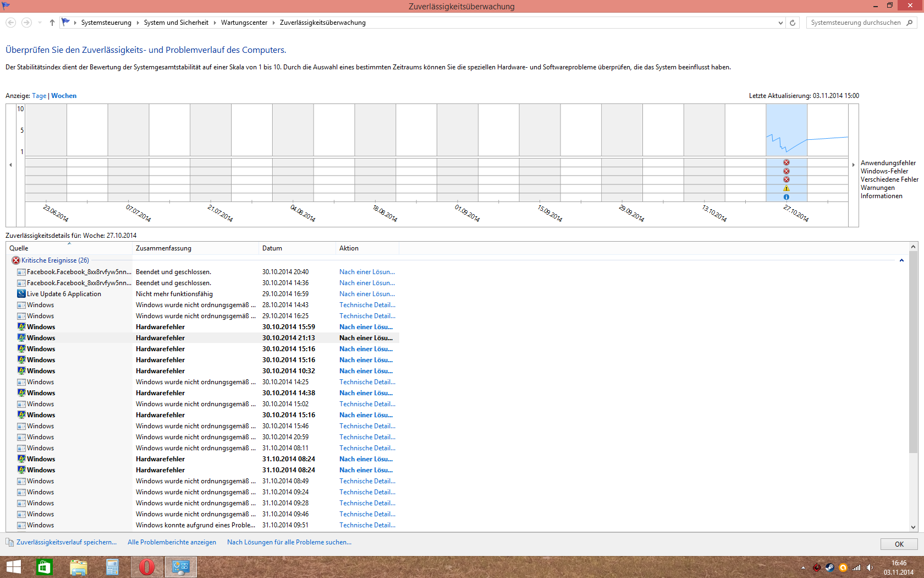Select the Verschiedene Fehler icon in the chart
The width and height of the screenshot is (924, 578).
[787, 179]
